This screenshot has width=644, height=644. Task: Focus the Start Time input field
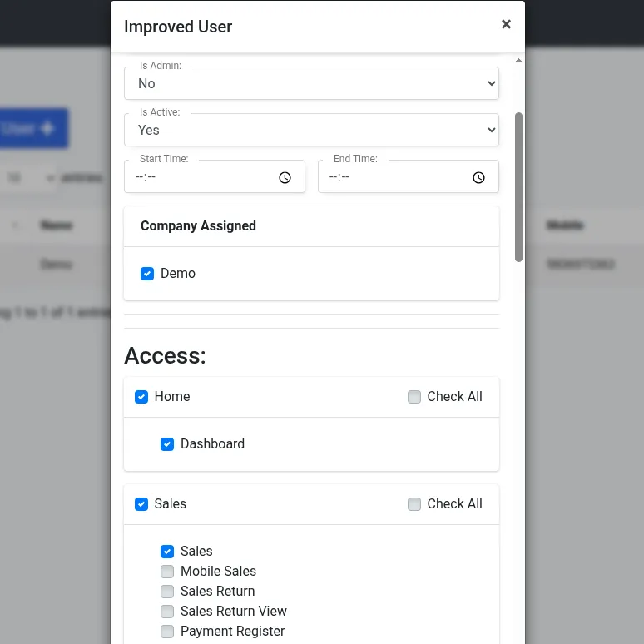[x=215, y=176]
